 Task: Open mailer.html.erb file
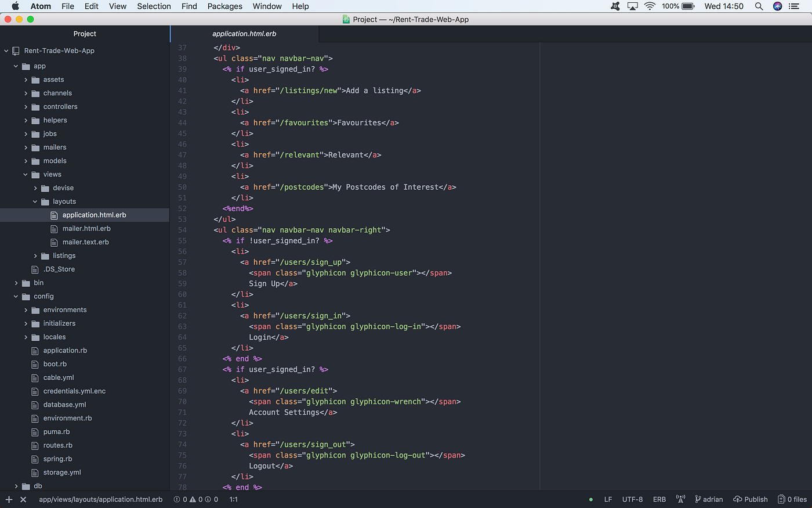pos(86,229)
